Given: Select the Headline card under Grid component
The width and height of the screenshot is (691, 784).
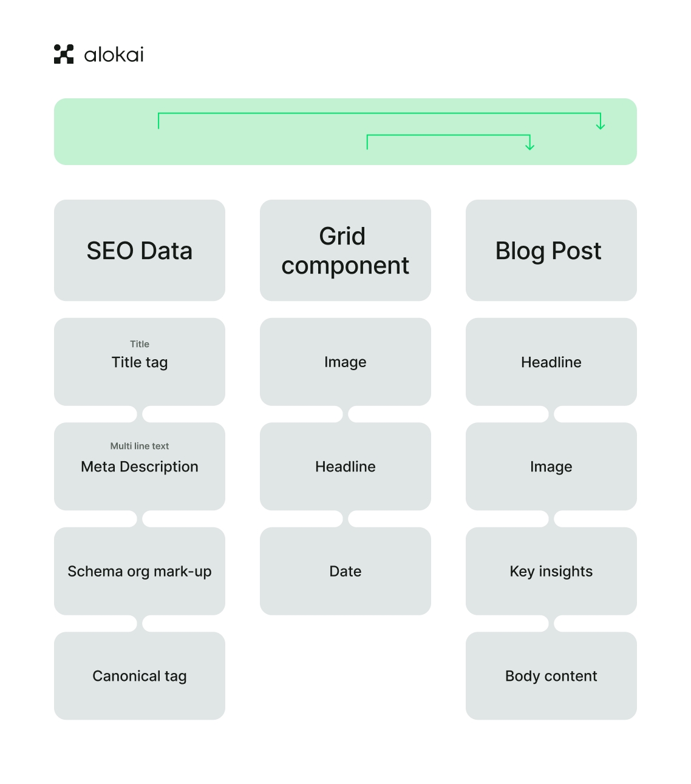Looking at the screenshot, I should [x=345, y=467].
